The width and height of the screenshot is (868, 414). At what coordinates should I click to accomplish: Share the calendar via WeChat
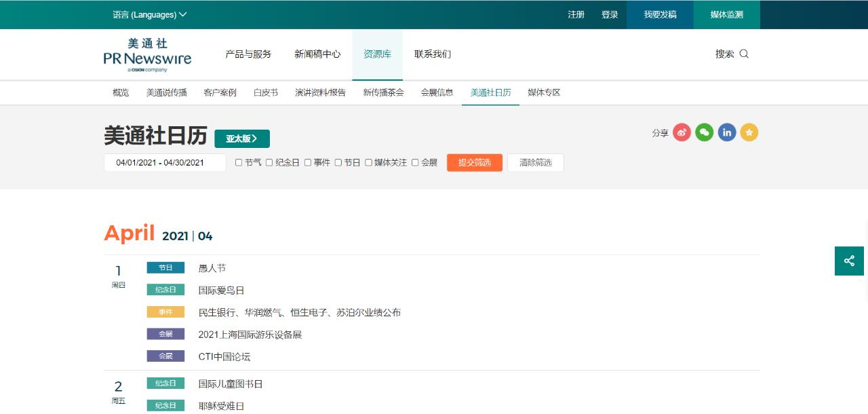click(x=704, y=133)
